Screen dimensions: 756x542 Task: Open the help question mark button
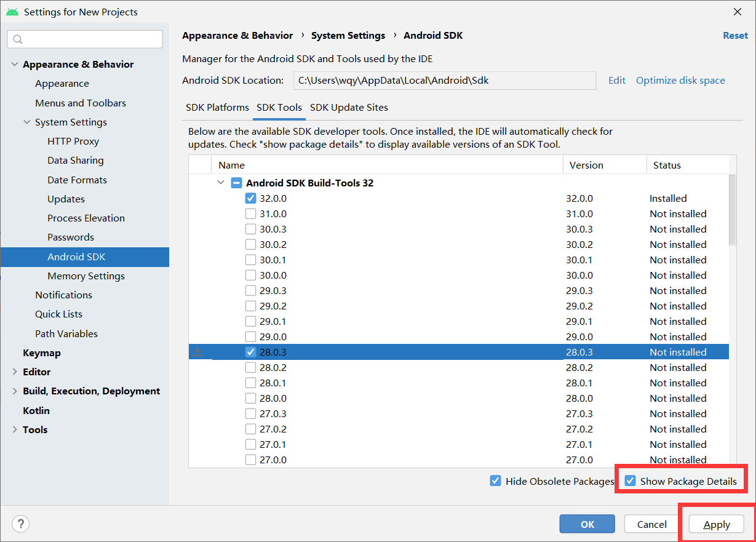pos(21,524)
